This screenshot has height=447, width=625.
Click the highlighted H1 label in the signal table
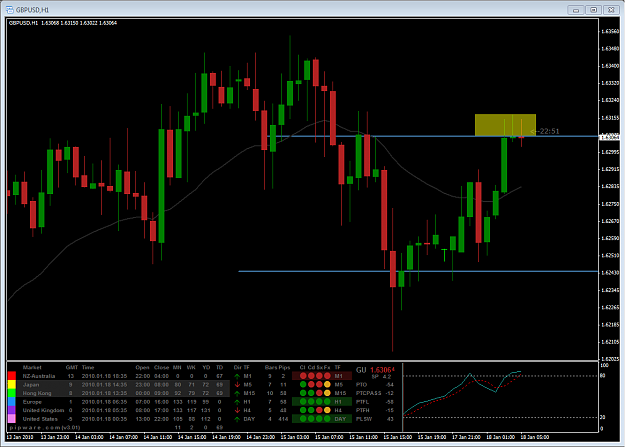(x=338, y=402)
